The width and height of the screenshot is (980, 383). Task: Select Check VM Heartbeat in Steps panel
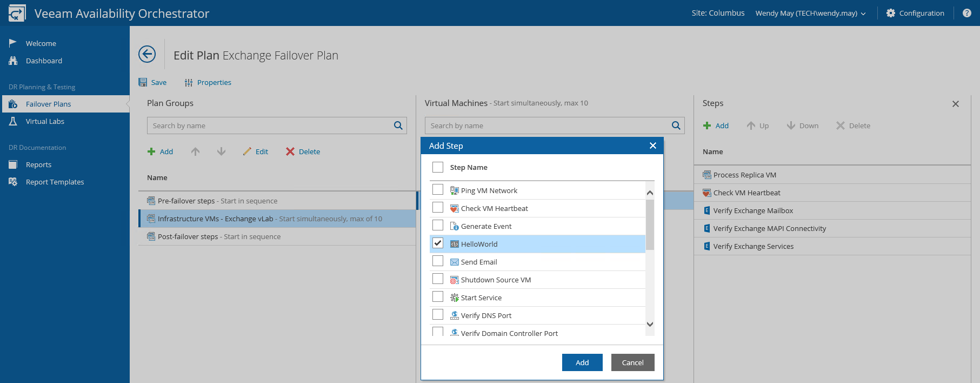point(832,193)
